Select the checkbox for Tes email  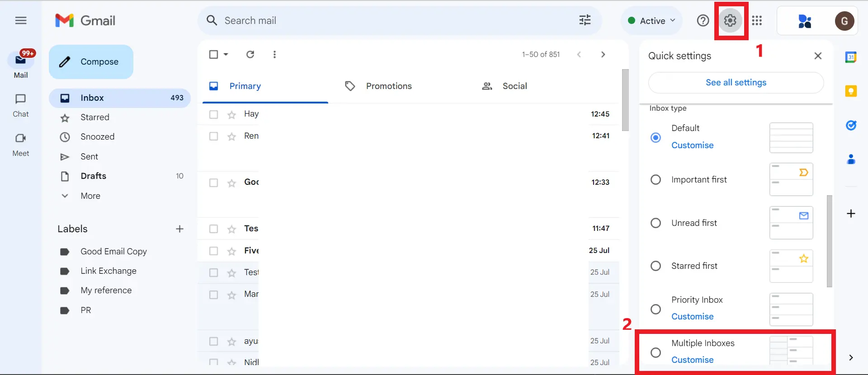[x=214, y=229]
